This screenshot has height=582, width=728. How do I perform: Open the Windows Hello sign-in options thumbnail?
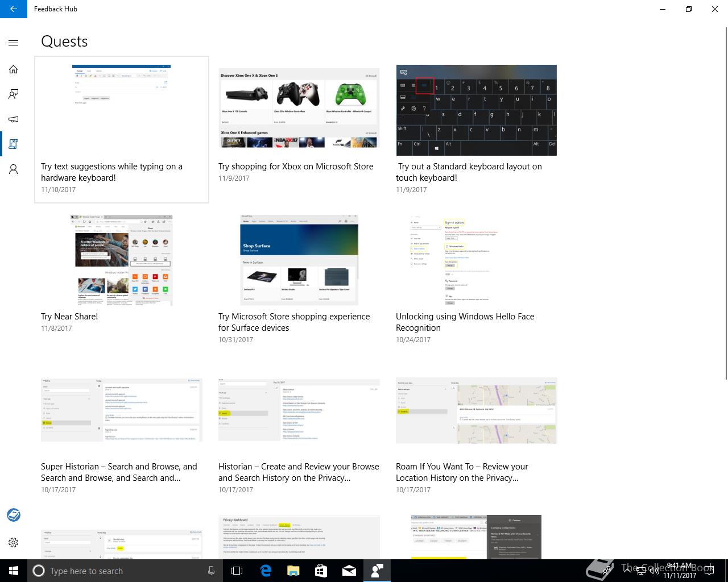[x=454, y=260]
